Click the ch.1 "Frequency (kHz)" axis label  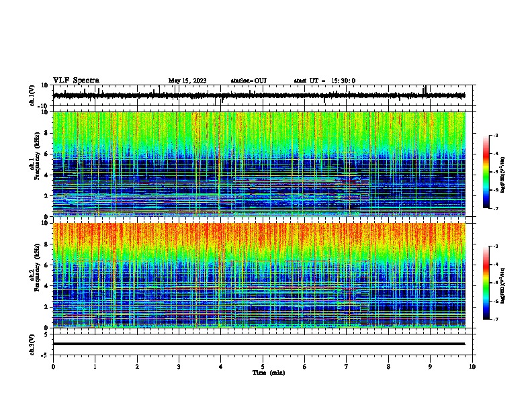38,156
